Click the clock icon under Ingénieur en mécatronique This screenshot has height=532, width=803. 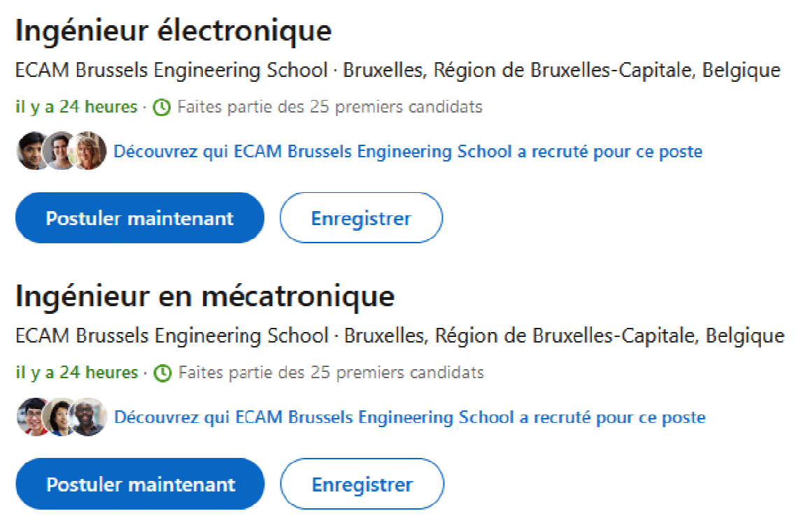(x=163, y=373)
